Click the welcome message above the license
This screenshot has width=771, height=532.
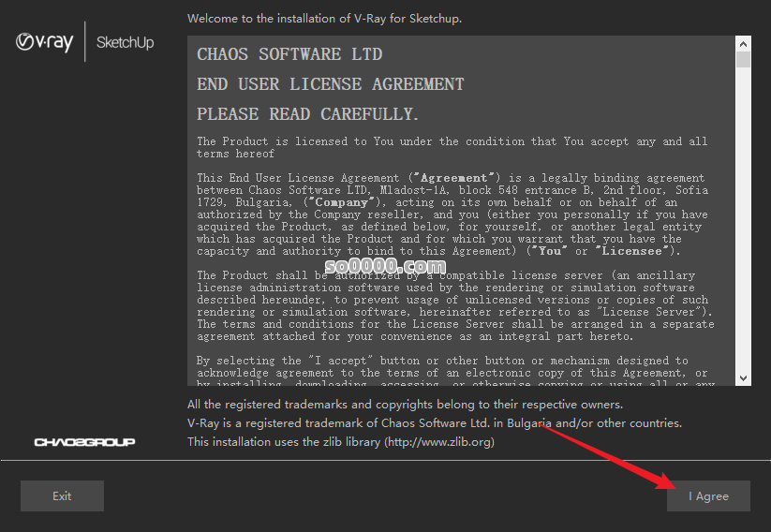[x=324, y=19]
